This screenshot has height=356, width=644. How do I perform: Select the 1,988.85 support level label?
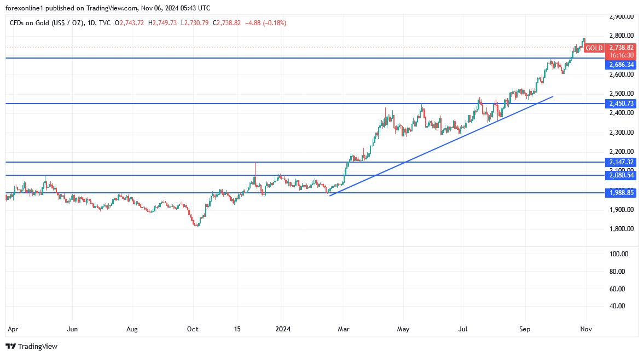621,193
